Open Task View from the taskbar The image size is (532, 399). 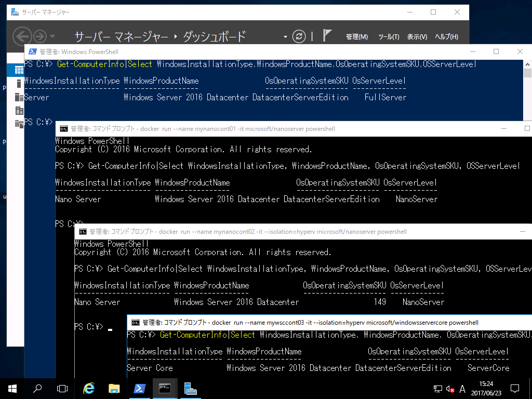(62, 388)
